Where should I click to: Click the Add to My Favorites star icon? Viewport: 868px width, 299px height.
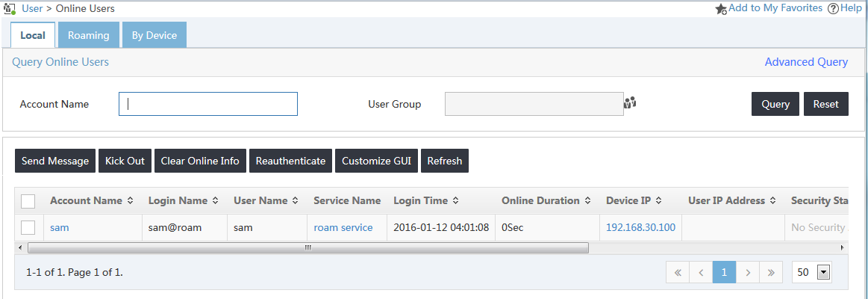click(x=721, y=9)
